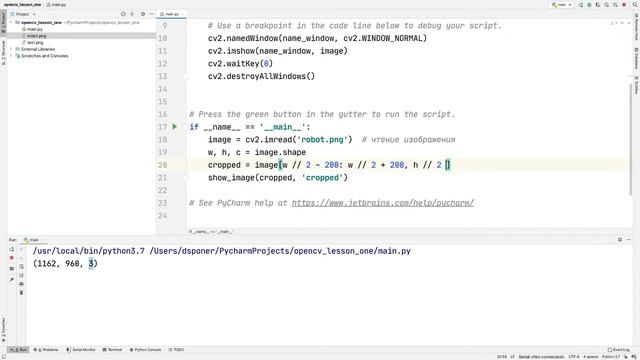Open the jetbrains.com PyCharm help link

tap(382, 203)
